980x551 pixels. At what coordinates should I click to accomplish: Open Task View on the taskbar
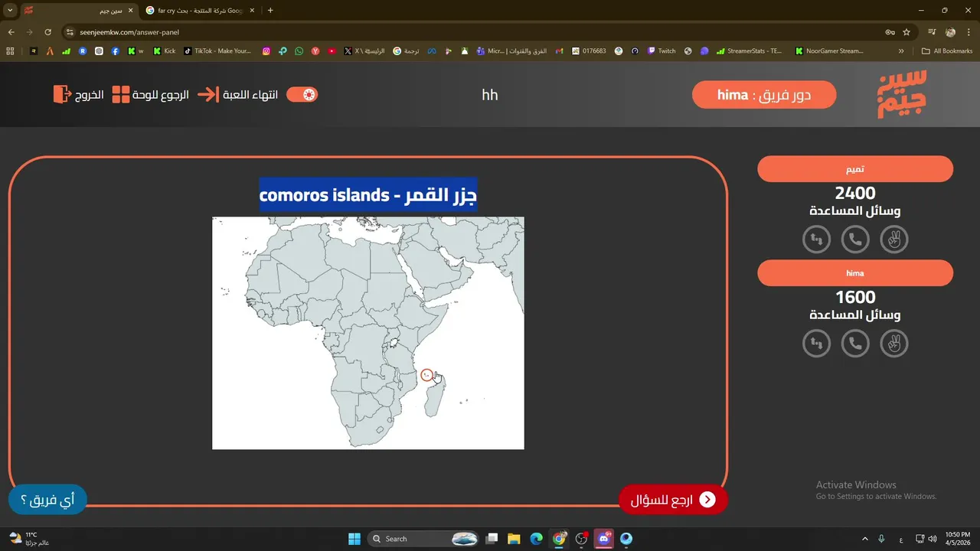(x=492, y=539)
